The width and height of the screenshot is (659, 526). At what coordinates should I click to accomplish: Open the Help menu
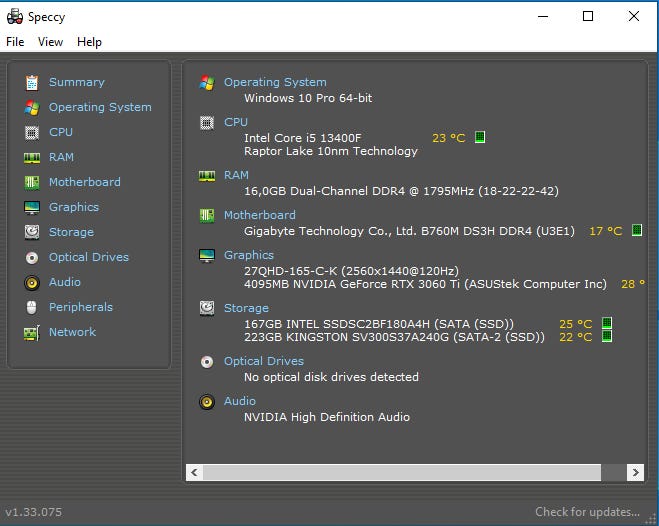[89, 42]
